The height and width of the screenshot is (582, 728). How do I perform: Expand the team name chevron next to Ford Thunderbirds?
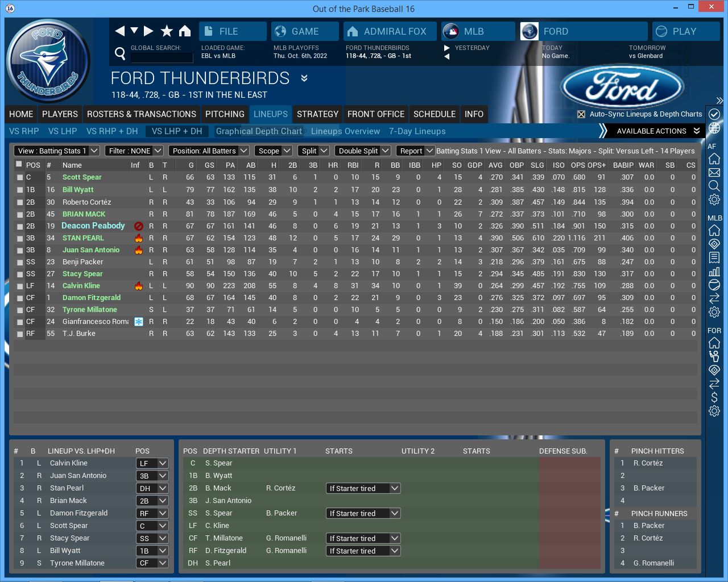click(304, 78)
